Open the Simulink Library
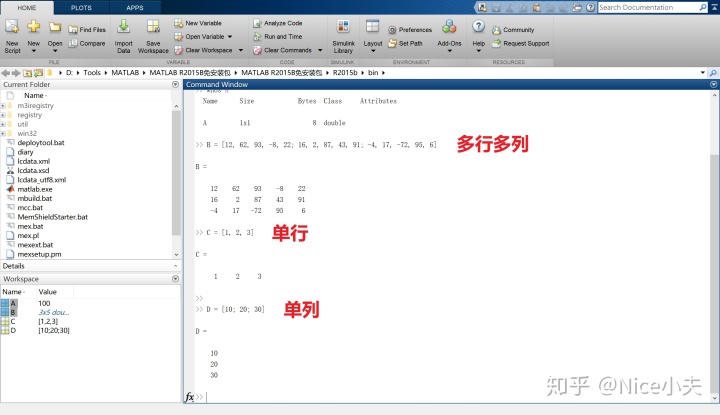 (x=343, y=37)
